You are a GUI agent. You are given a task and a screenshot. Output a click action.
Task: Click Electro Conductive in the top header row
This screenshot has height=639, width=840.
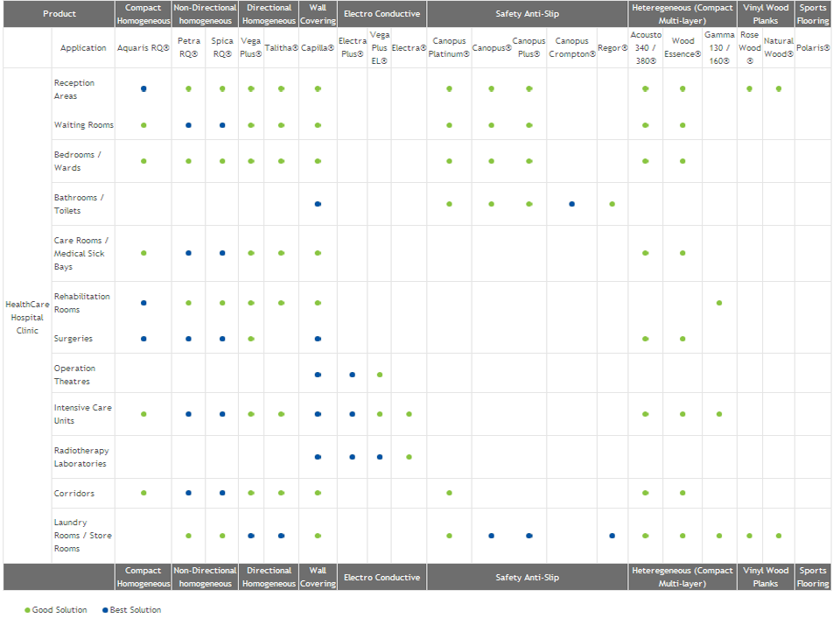382,14
